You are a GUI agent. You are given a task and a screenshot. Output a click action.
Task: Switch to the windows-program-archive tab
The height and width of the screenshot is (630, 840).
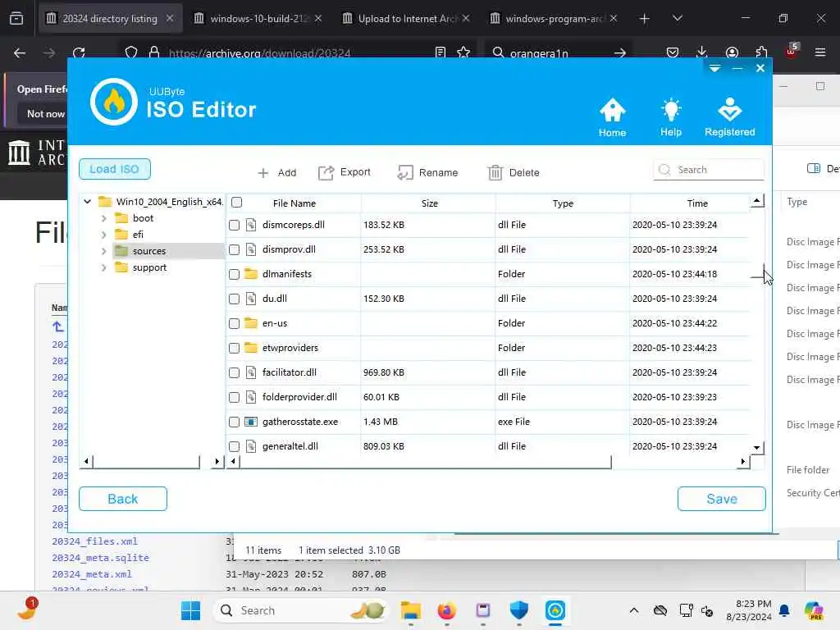(554, 18)
